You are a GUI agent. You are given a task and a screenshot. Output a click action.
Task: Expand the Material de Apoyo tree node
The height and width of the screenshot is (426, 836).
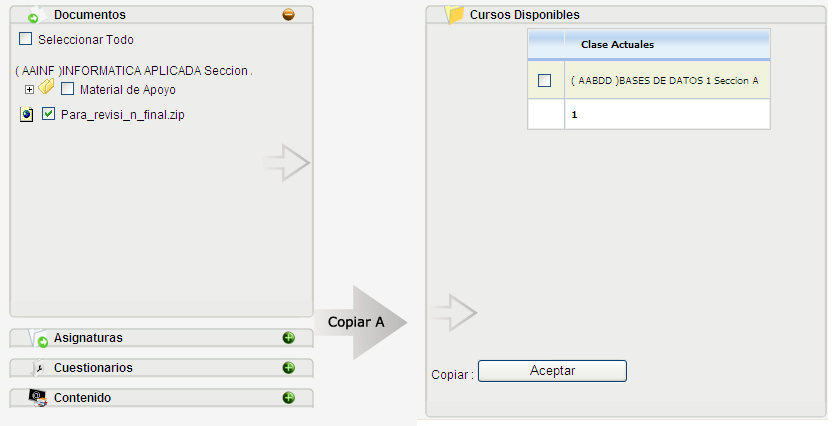click(29, 89)
